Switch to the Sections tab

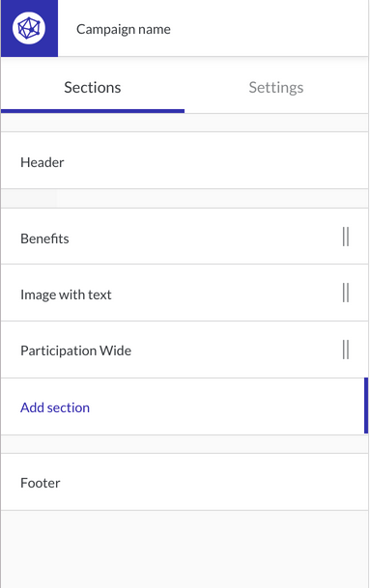(x=93, y=87)
